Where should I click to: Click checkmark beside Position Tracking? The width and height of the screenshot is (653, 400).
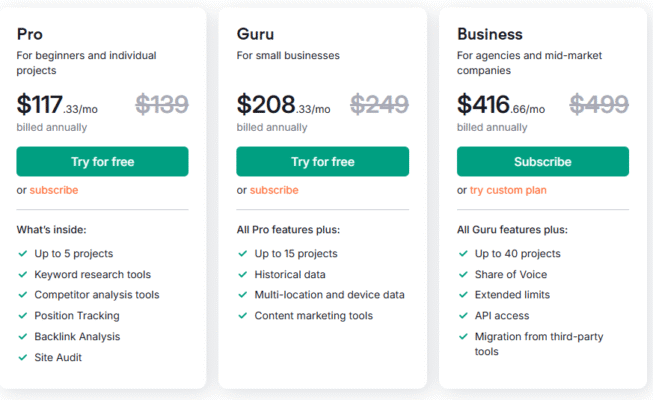[x=22, y=316]
